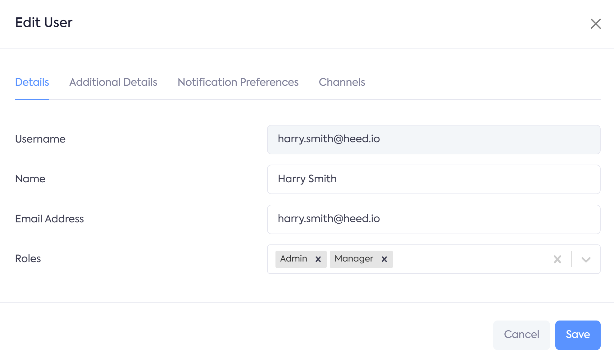
Task: Go to Notification Preferences tab
Action: point(238,82)
